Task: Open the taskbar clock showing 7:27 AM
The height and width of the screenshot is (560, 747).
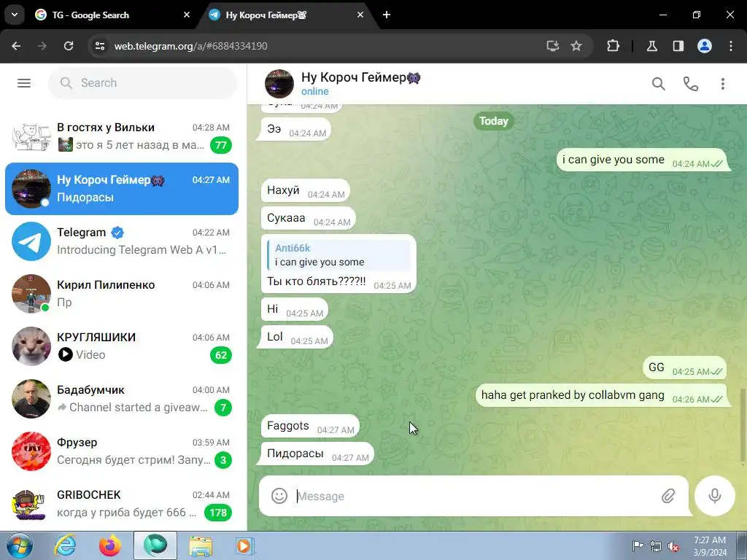Action: tap(710, 546)
